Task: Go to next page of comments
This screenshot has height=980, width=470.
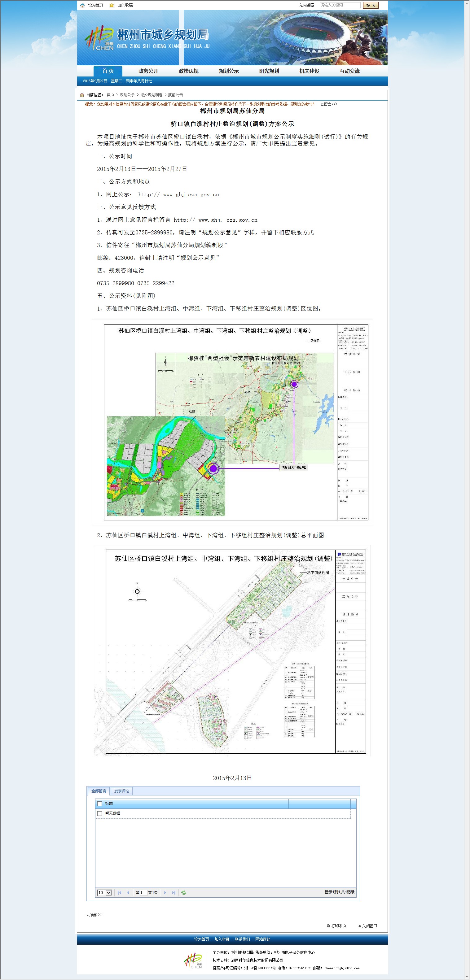Action: point(165,892)
